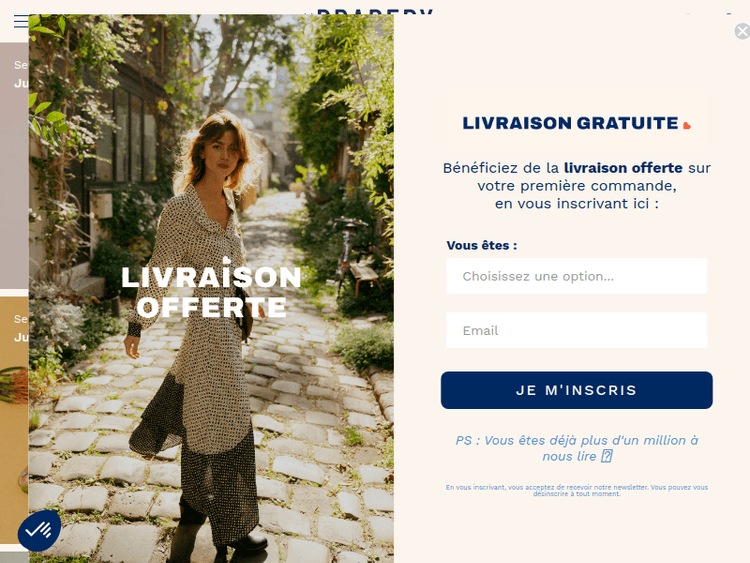Select the grey card behind the popup

(x=14, y=166)
